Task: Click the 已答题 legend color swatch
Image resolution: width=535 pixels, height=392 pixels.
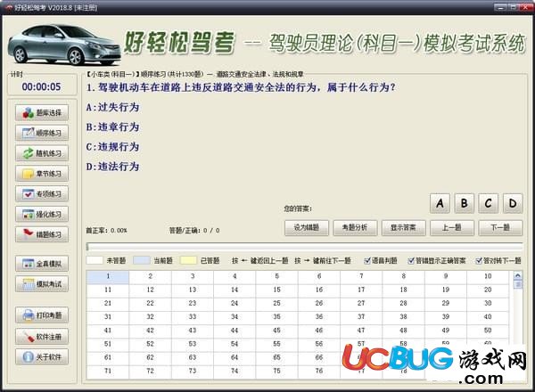Action: tap(188, 260)
